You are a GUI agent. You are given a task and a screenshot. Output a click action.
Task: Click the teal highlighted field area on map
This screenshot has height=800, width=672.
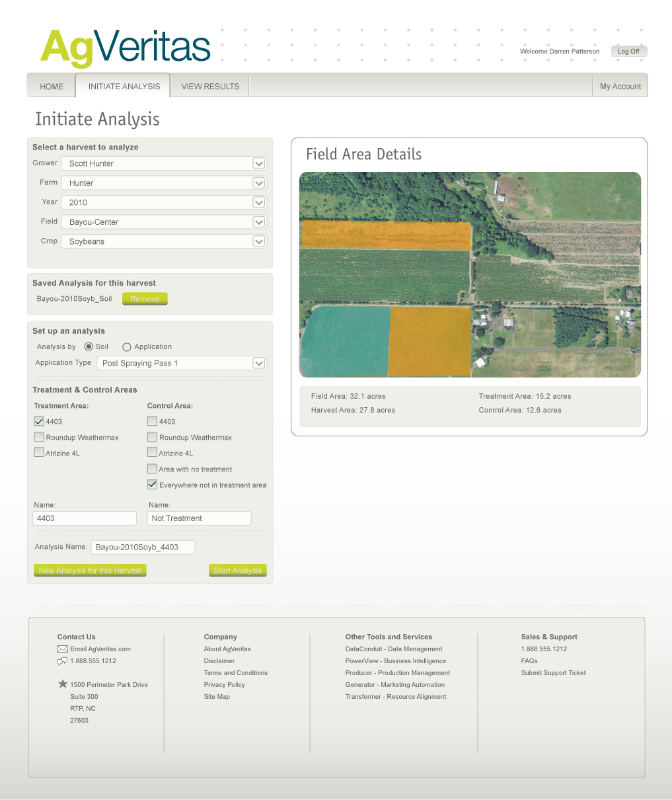(x=346, y=341)
